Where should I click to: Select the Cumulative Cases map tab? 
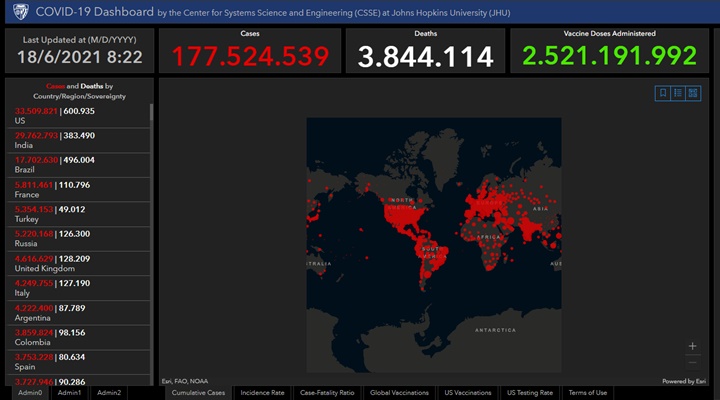click(198, 393)
